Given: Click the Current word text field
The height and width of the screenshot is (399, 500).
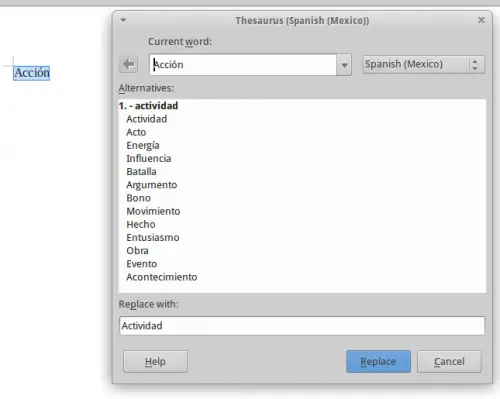Looking at the screenshot, I should tap(243, 65).
